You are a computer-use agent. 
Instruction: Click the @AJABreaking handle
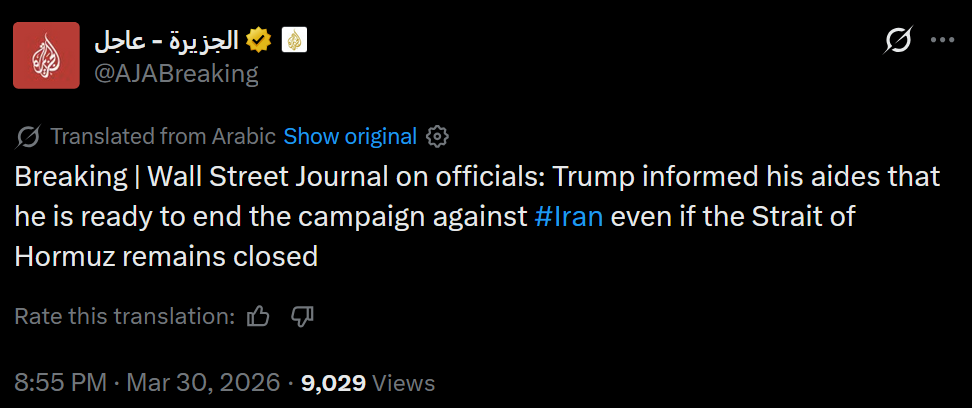[x=176, y=73]
